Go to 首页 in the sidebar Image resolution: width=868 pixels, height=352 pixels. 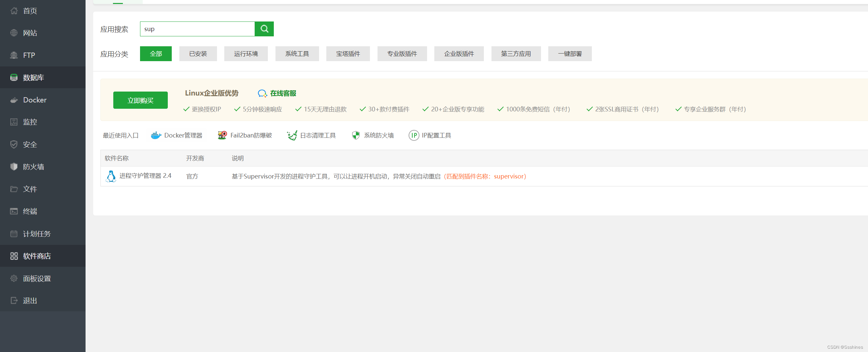[30, 11]
